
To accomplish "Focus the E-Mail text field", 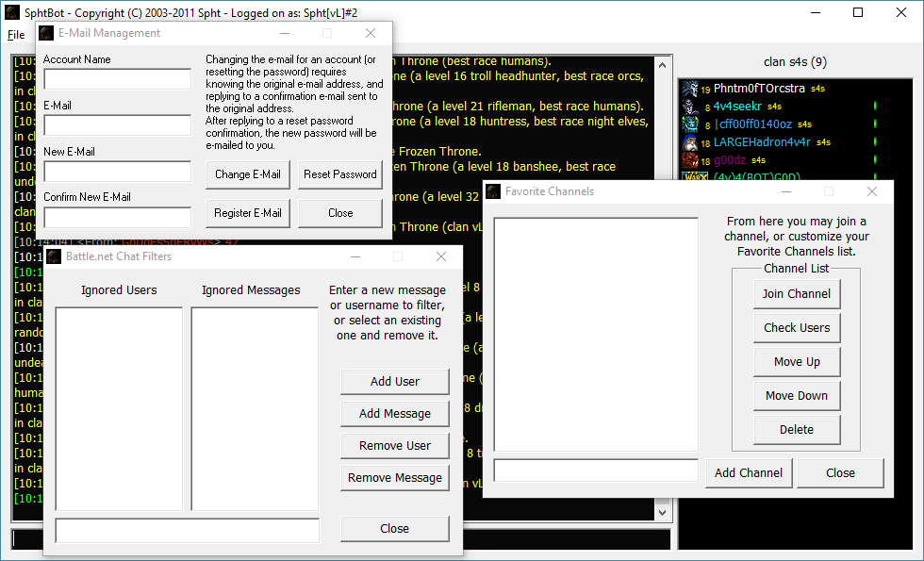I will (x=117, y=124).
